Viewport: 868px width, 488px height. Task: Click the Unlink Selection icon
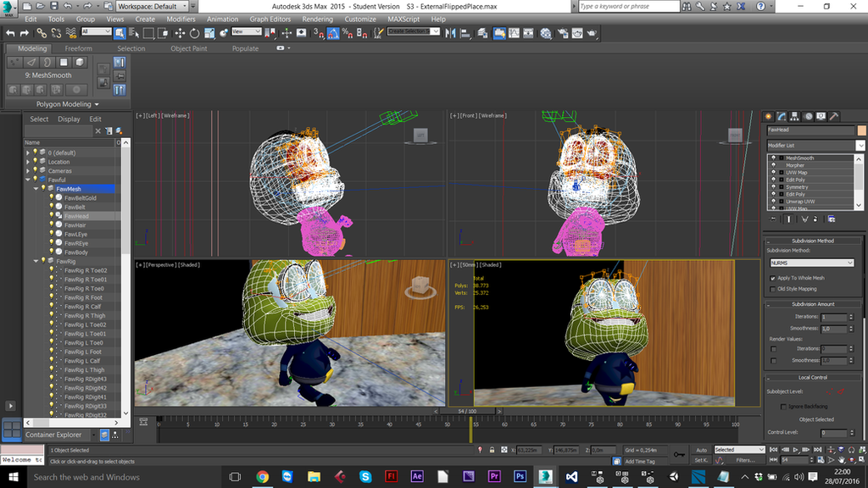56,33
